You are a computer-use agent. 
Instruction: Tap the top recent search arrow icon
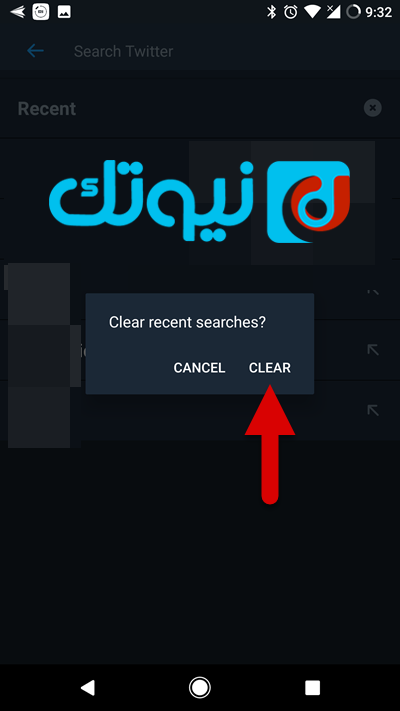(x=373, y=290)
